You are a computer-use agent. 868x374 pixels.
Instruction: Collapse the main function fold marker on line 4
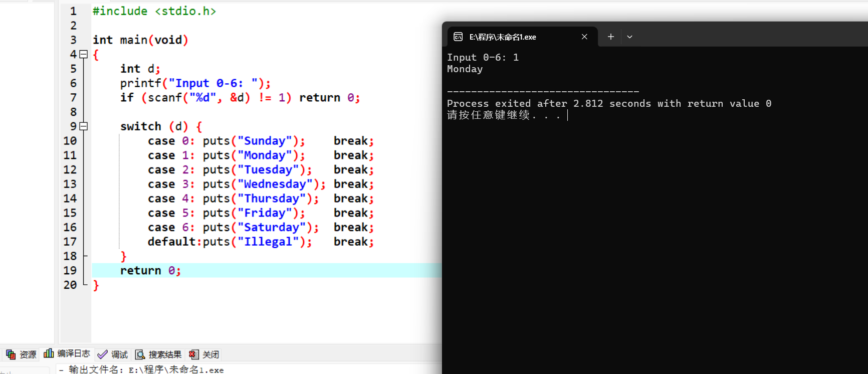point(84,54)
